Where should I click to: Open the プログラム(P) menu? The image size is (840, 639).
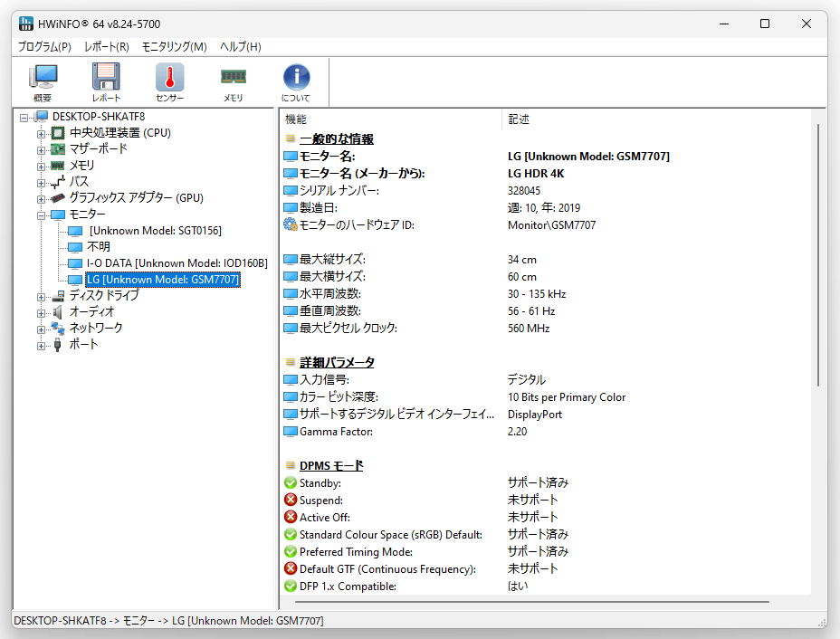coord(44,46)
